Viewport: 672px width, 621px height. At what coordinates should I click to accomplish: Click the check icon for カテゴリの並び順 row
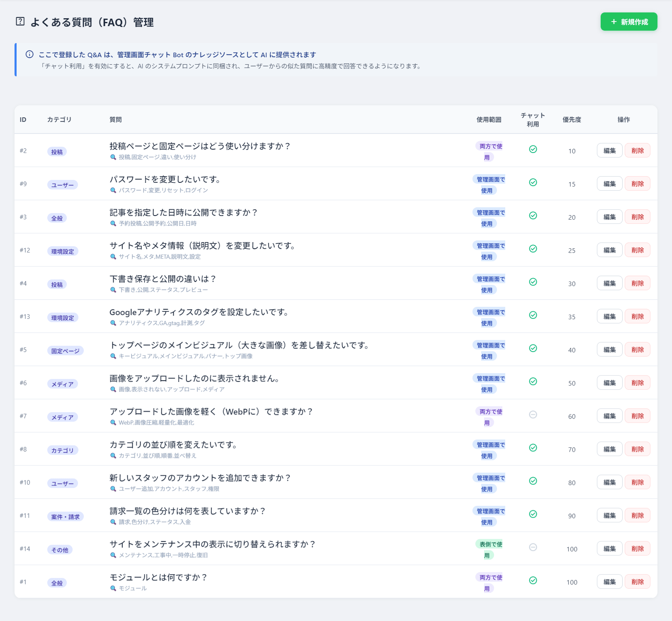pyautogui.click(x=533, y=448)
